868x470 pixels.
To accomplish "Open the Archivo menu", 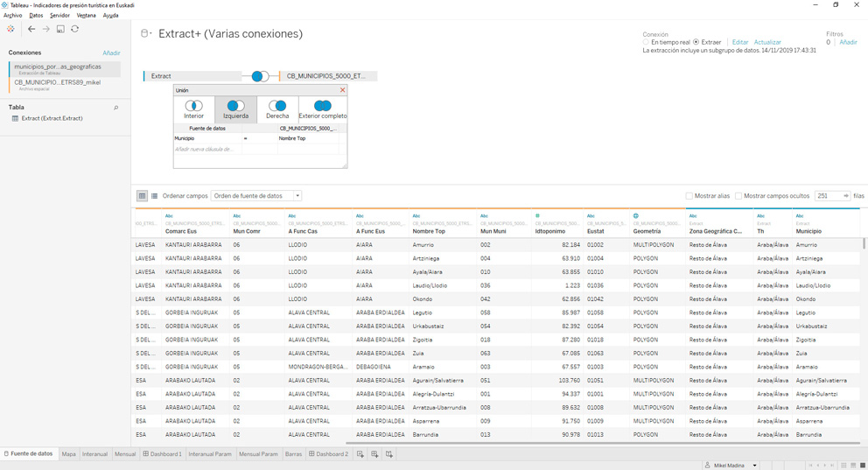I will pos(13,16).
